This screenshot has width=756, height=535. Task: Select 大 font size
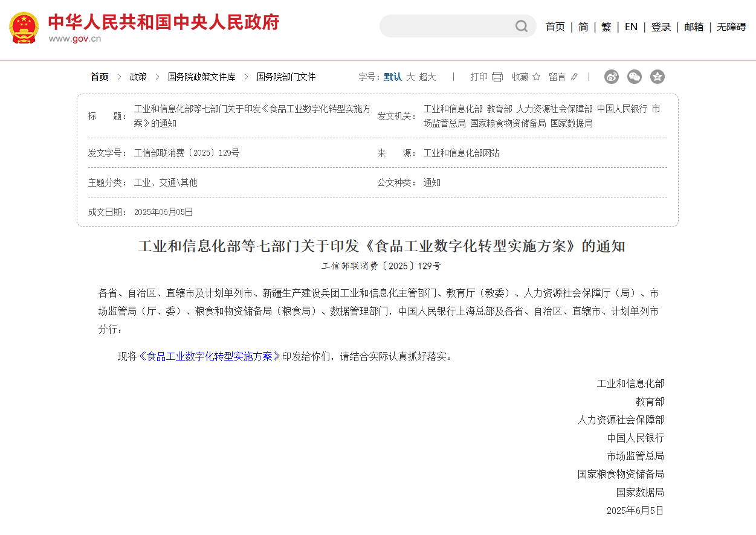click(410, 77)
